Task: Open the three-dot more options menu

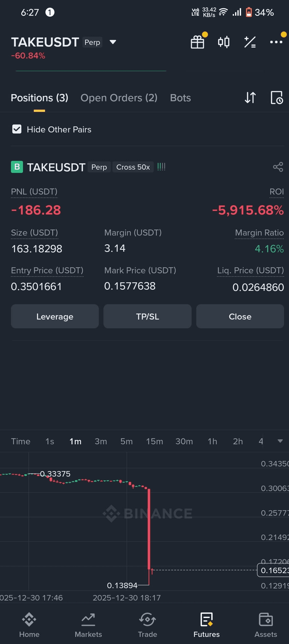Action: (276, 42)
